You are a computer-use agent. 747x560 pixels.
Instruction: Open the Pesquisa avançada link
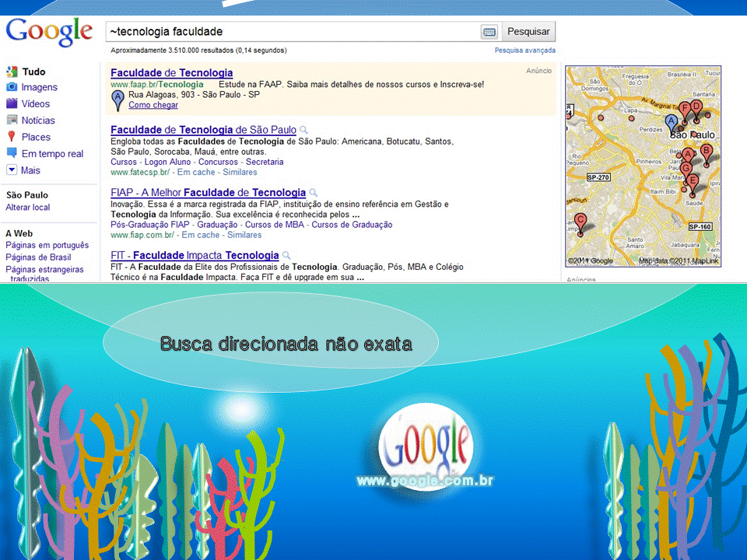(x=524, y=50)
